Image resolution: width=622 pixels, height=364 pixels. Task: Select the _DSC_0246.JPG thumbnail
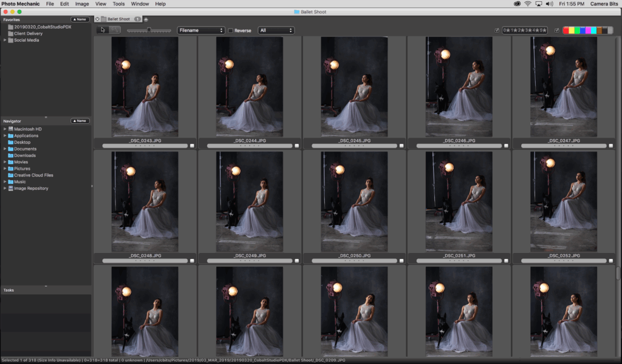pyautogui.click(x=459, y=86)
